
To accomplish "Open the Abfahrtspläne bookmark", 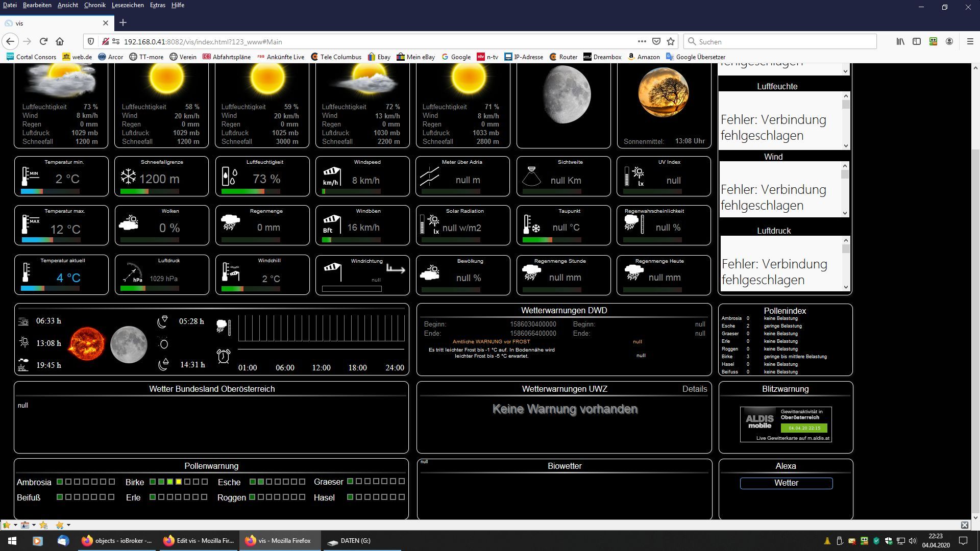I will coord(227,57).
